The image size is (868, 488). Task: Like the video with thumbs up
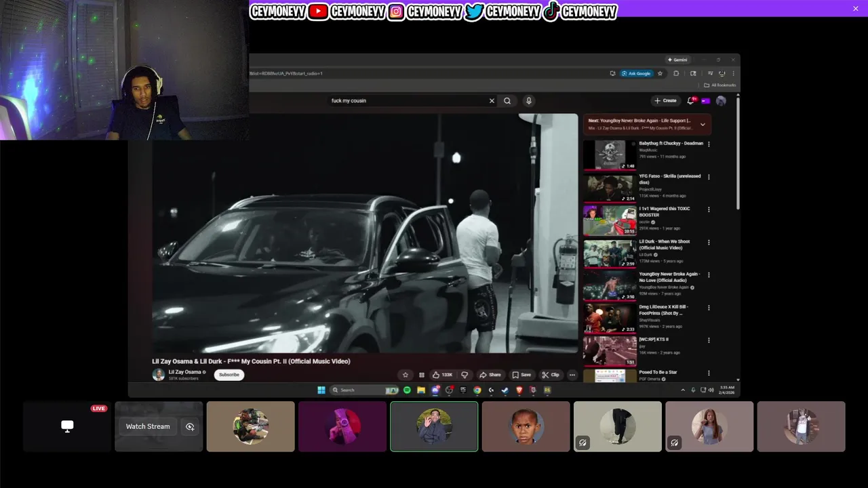coord(443,375)
